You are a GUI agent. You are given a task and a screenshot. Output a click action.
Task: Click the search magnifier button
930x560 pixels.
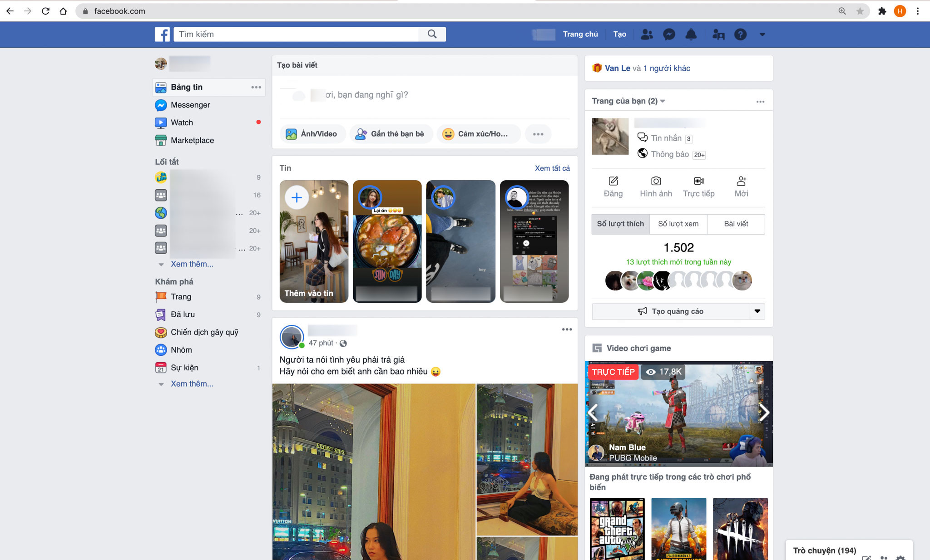(432, 34)
